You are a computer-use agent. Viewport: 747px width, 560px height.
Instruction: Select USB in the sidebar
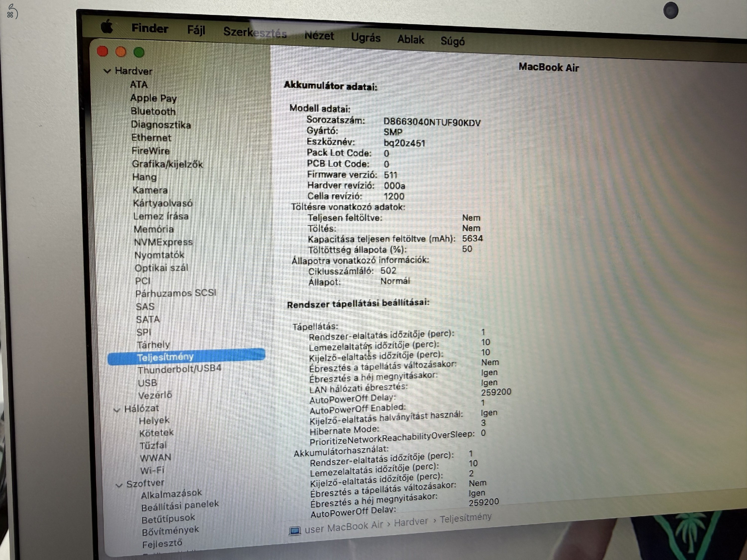[x=148, y=383]
